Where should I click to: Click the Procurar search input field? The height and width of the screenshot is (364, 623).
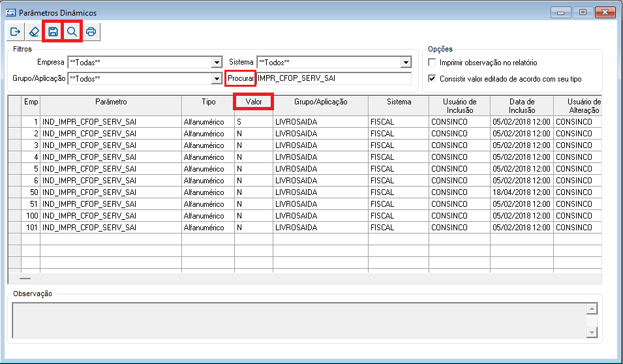pos(334,78)
